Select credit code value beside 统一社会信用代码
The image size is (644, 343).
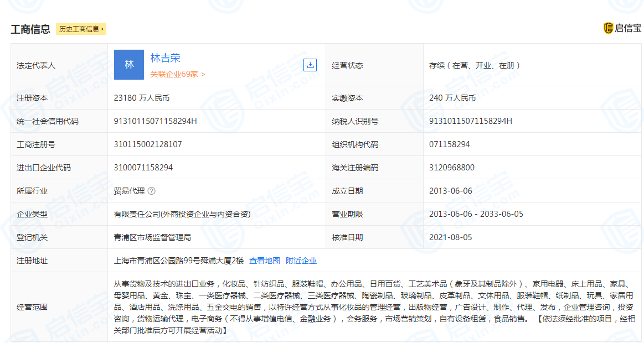[155, 121]
